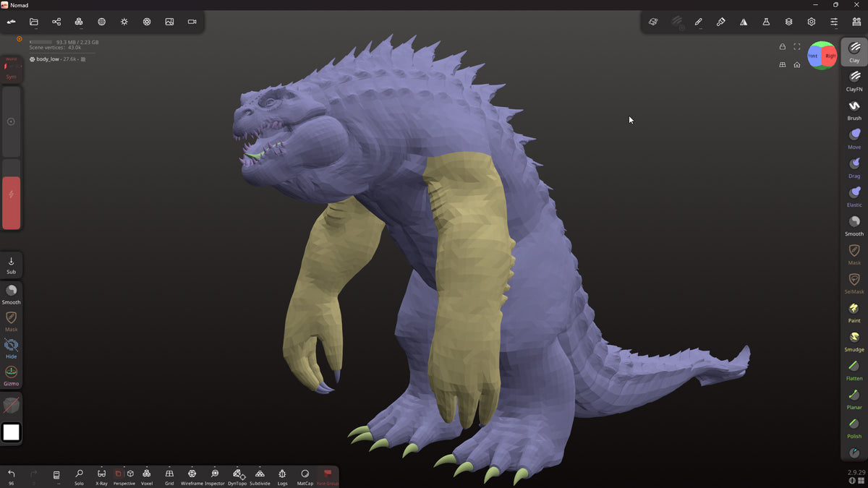Toggle the camera lock icon
Screen dimensions: 868x488
pos(782,47)
